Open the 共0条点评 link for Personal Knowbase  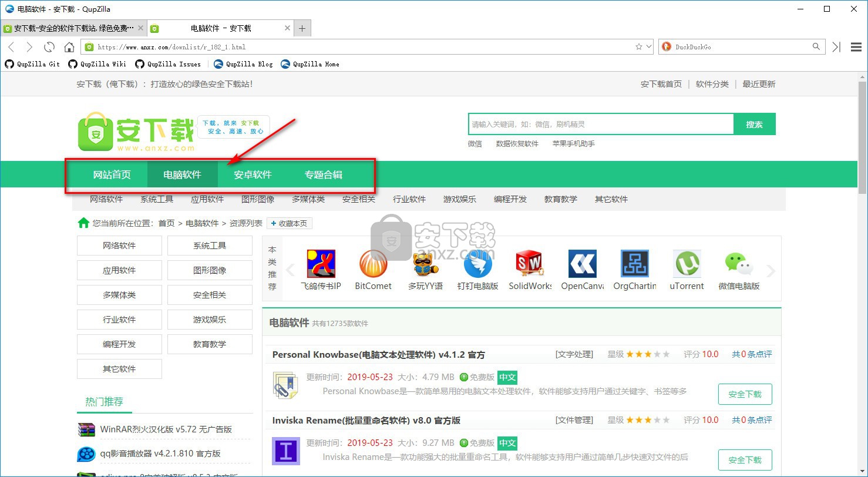pyautogui.click(x=752, y=354)
